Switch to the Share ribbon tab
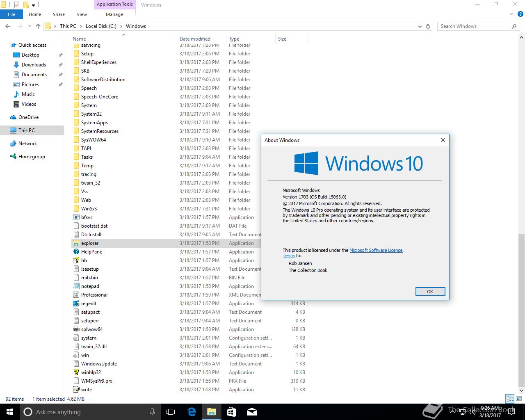The image size is (525, 420). click(59, 14)
